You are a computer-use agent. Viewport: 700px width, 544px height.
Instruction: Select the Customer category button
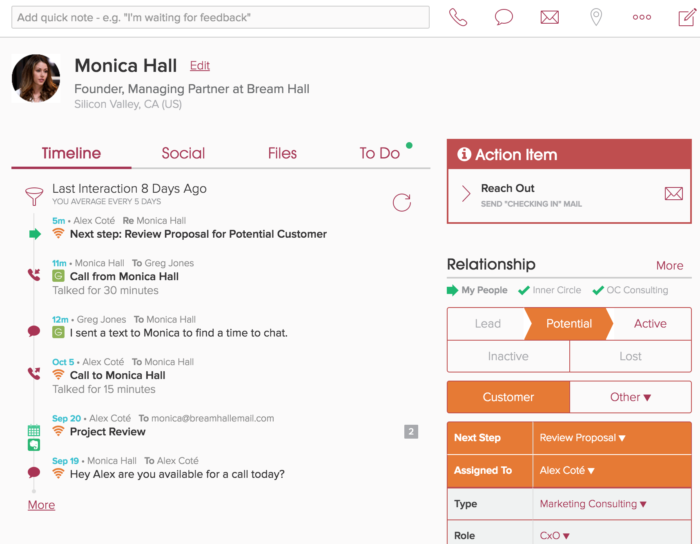coord(508,397)
